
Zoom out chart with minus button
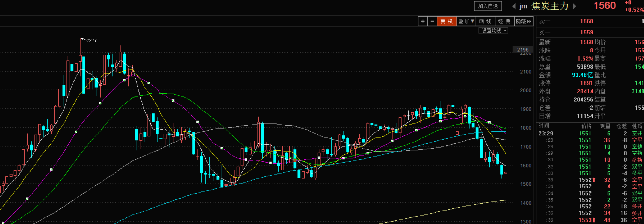pos(432,21)
